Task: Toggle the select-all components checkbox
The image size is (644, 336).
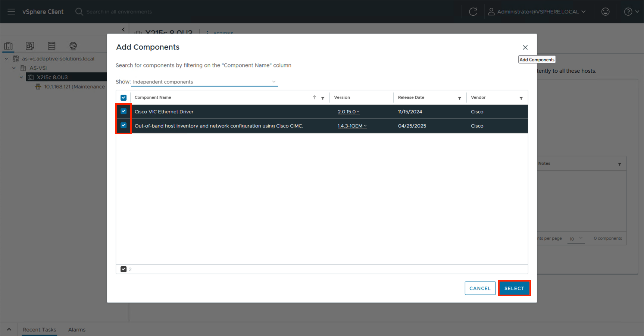Action: pos(123,97)
